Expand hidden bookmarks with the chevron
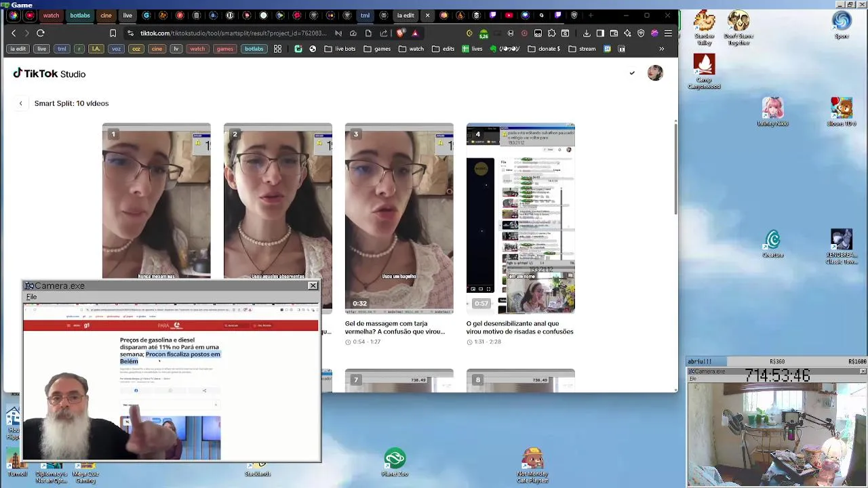Viewport: 868px width, 488px height. click(661, 49)
